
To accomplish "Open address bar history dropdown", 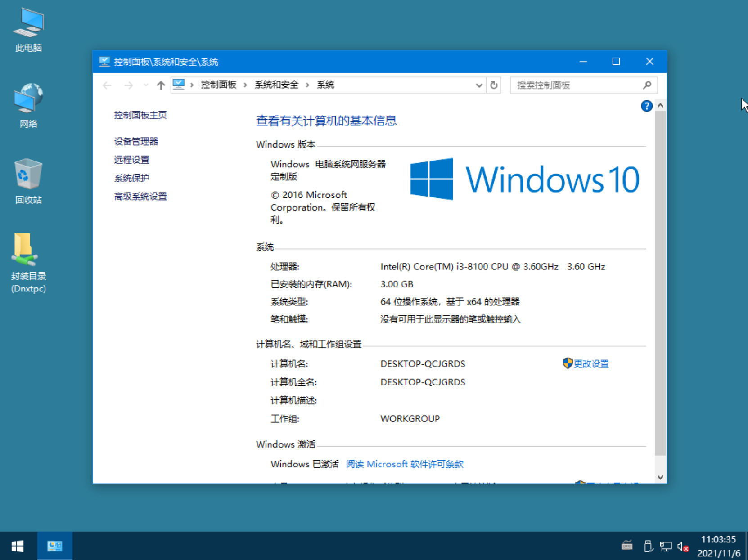I will click(x=479, y=85).
